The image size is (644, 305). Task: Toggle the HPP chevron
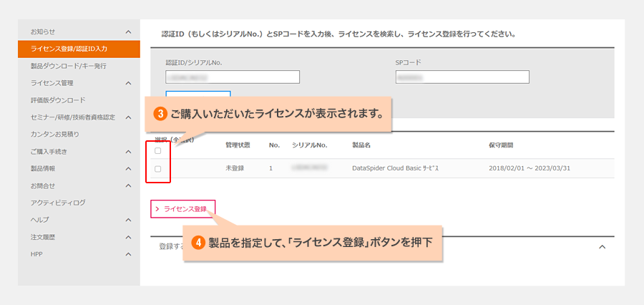pos(128,254)
